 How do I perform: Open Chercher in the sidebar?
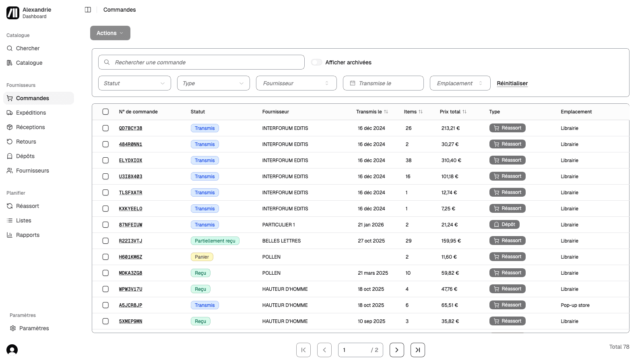(x=39, y=48)
